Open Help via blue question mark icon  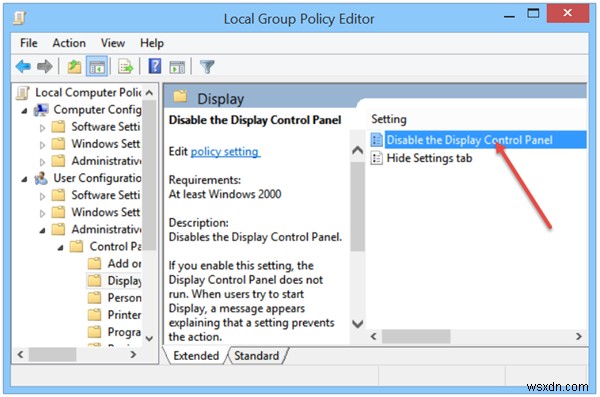coord(155,66)
